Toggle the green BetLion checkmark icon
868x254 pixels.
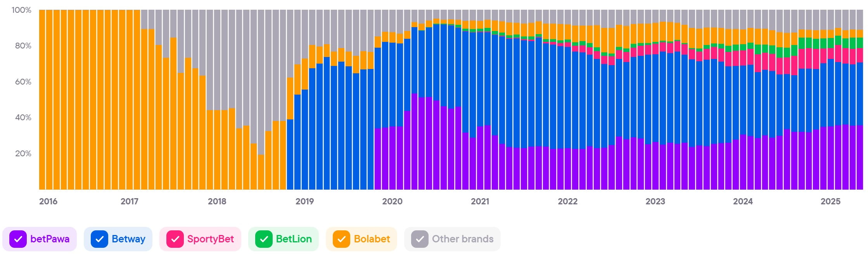[264, 239]
